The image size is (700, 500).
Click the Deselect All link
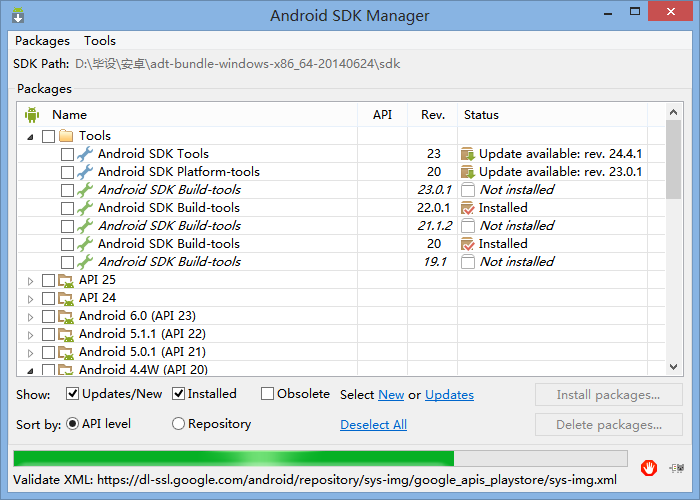[373, 425]
